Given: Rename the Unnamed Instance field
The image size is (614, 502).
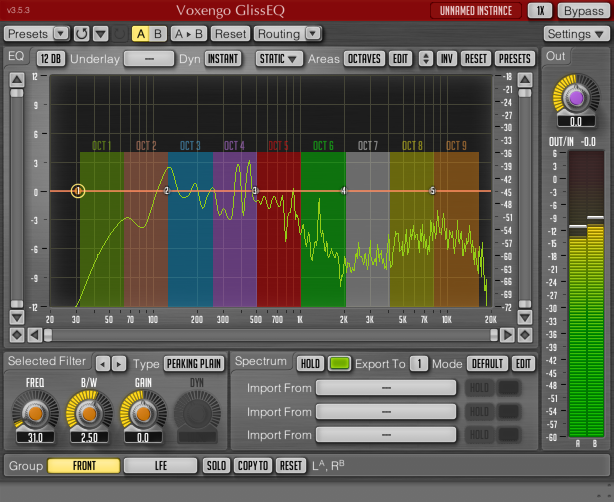Looking at the screenshot, I should click(x=476, y=11).
